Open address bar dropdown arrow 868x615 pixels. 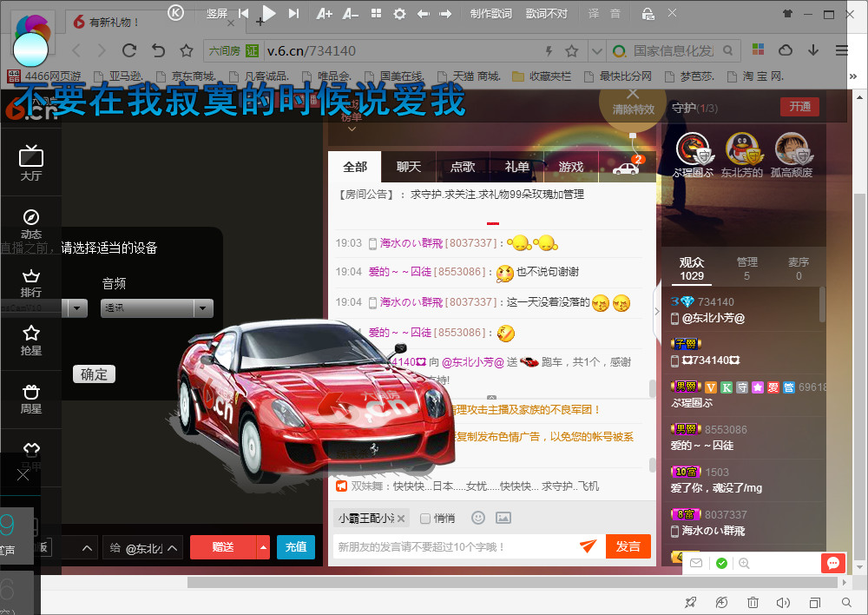pyautogui.click(x=597, y=51)
